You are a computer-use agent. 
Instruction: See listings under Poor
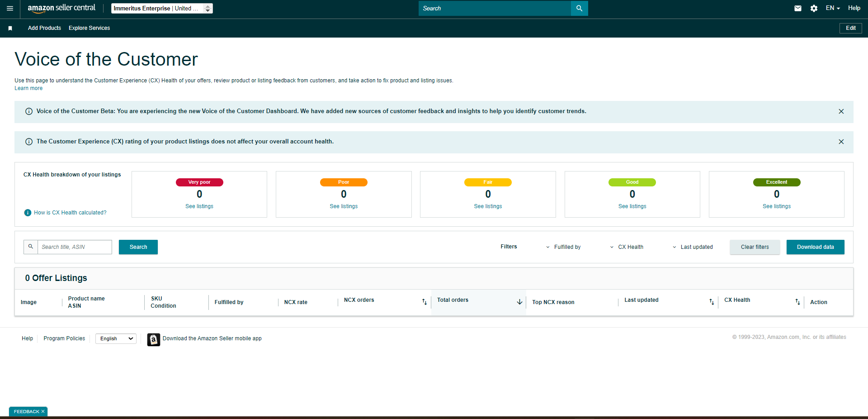344,206
